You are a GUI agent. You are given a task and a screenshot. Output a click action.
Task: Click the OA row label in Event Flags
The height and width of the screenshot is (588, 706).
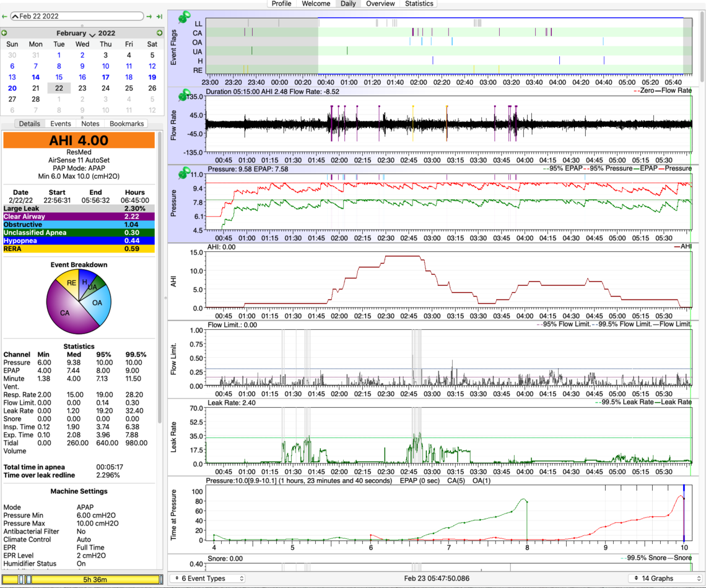point(197,42)
